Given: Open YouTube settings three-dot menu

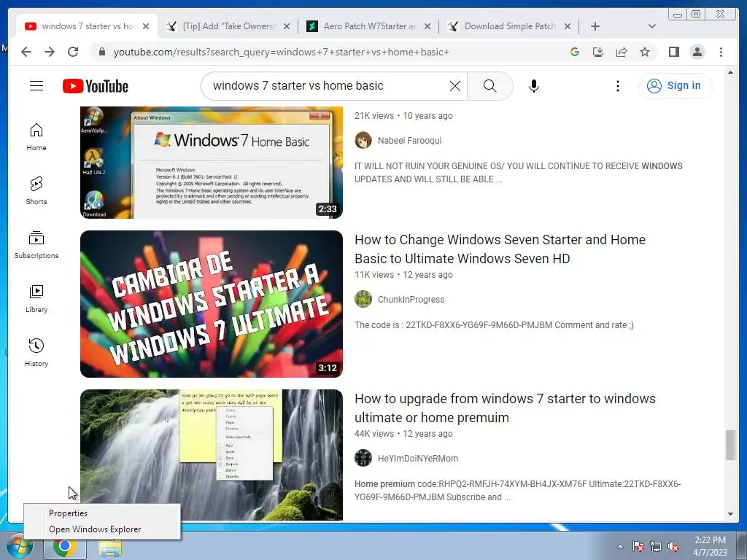Looking at the screenshot, I should coord(617,86).
